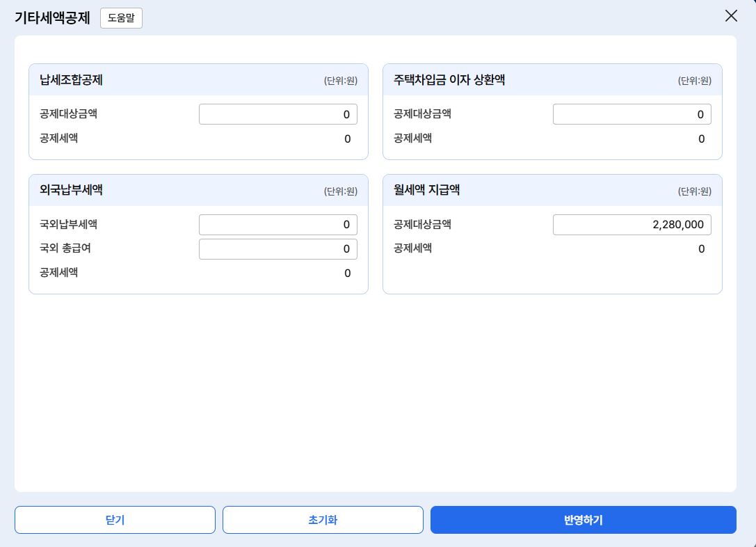Click the 외국납부세액 section heading
The image size is (756, 547).
[72, 190]
